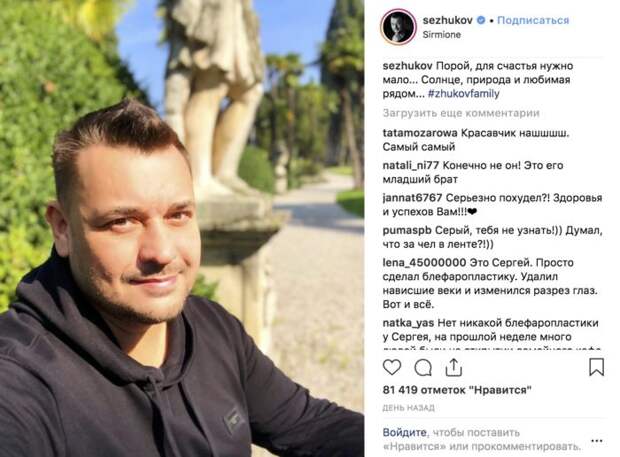Save the post with the bookmark icon
This screenshot has width=620, height=457.
point(596,367)
